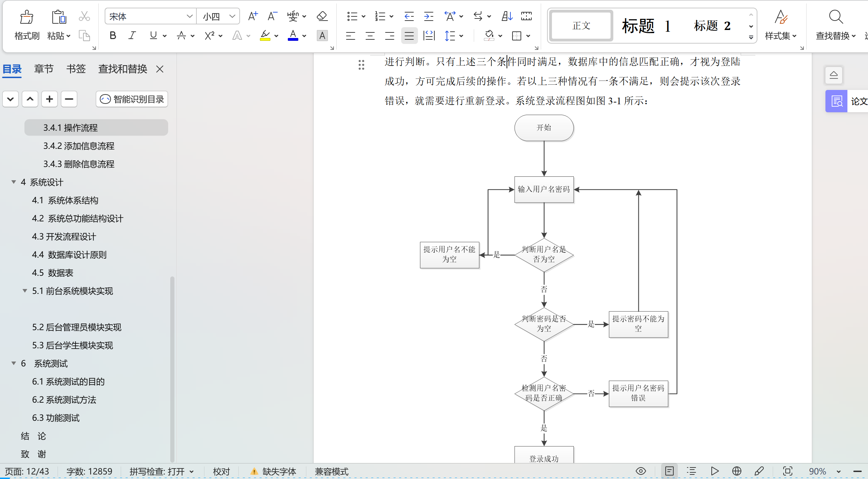Click the eraser clear formatting icon
The width and height of the screenshot is (868, 479).
(322, 16)
